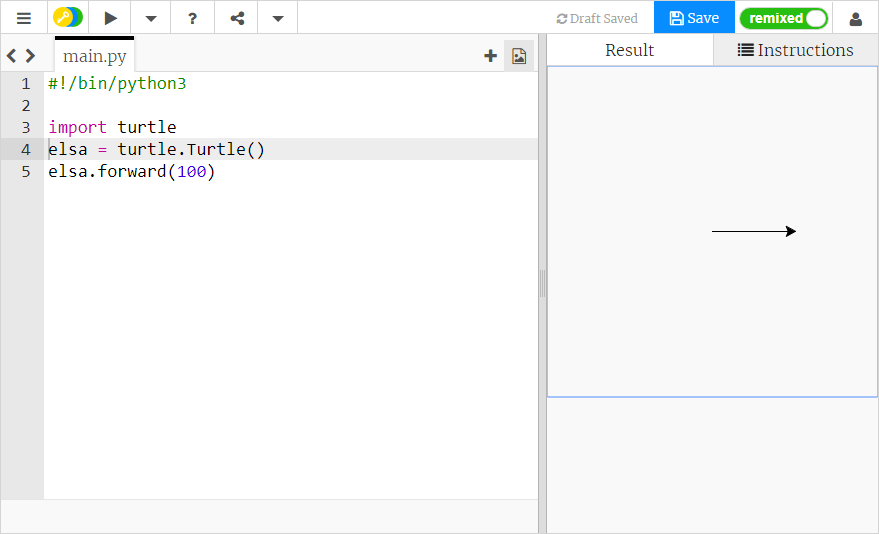Click the right arrow beside the main.py tab

point(31,56)
